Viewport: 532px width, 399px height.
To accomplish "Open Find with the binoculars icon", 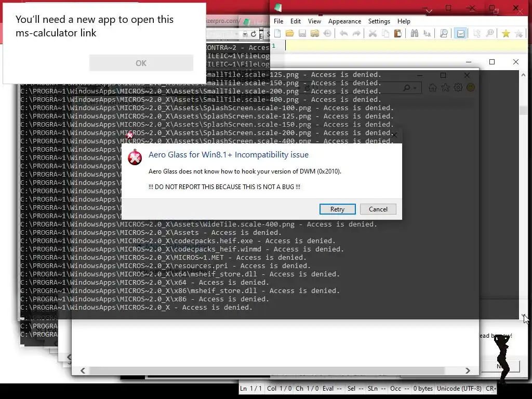I will pyautogui.click(x=414, y=33).
